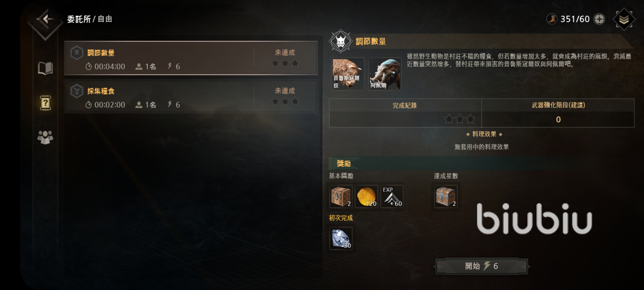Open the layered menu icon
This screenshot has height=290, width=644.
coord(624,19)
